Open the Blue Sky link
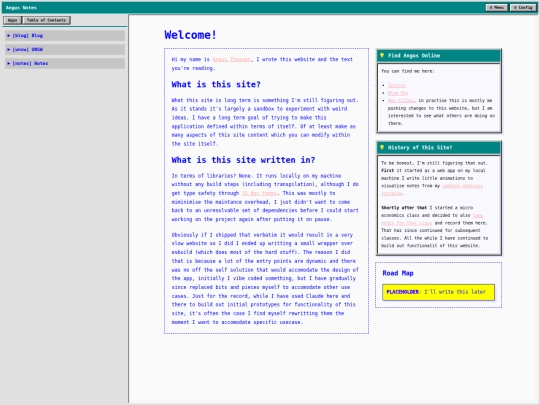540x405 pixels. pos(398,93)
